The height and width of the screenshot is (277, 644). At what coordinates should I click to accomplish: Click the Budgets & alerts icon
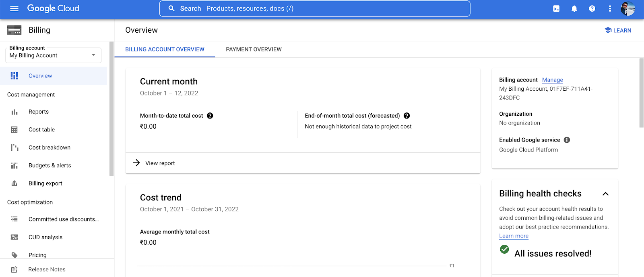coord(14,165)
